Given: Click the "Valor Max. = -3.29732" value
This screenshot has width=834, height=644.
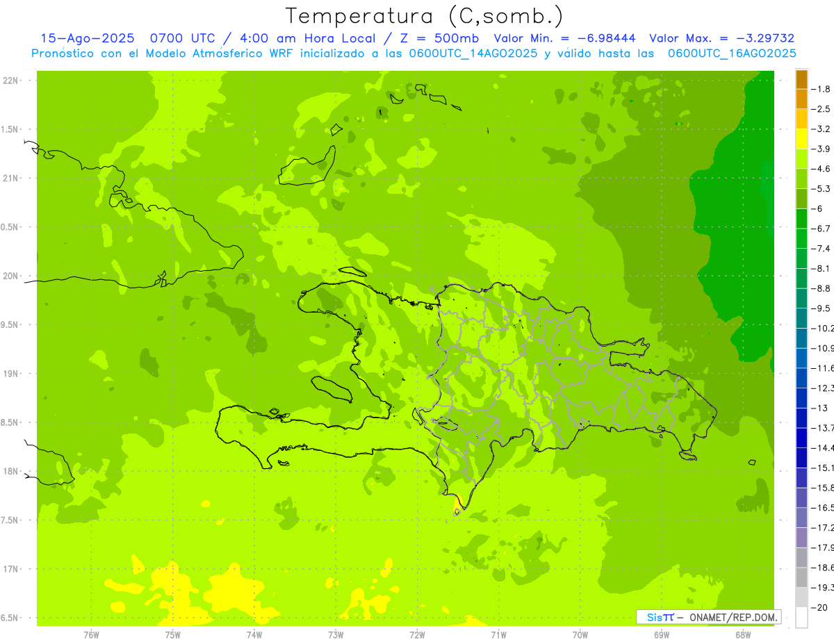Looking at the screenshot, I should (x=721, y=38).
